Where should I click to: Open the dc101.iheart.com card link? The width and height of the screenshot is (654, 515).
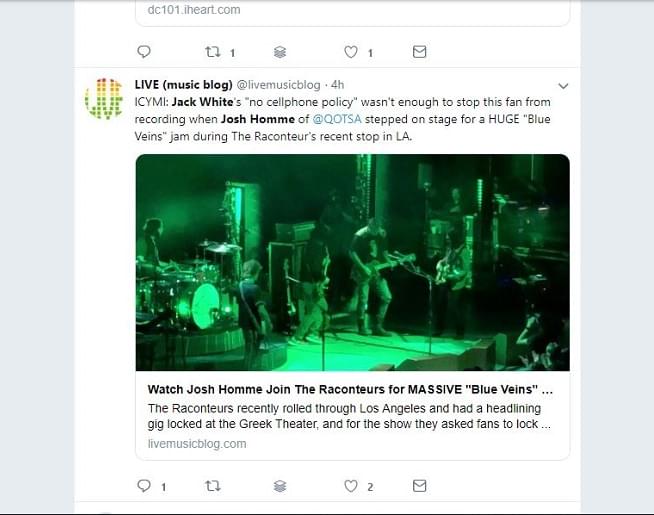(194, 10)
